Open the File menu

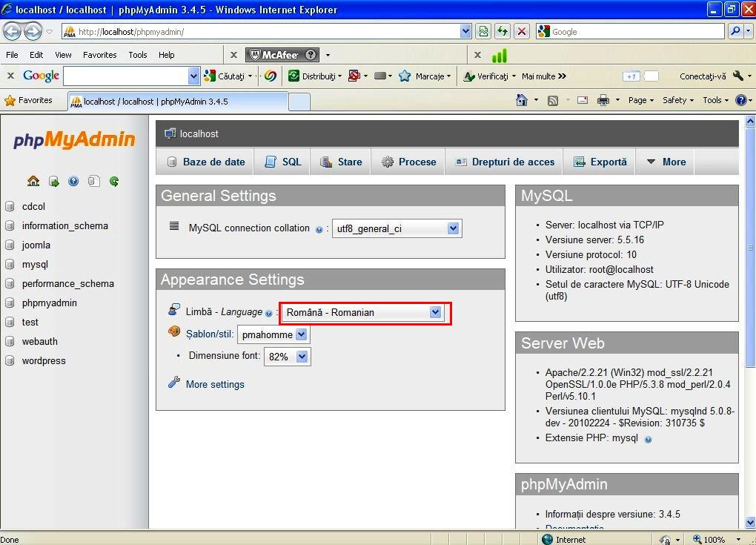point(12,55)
